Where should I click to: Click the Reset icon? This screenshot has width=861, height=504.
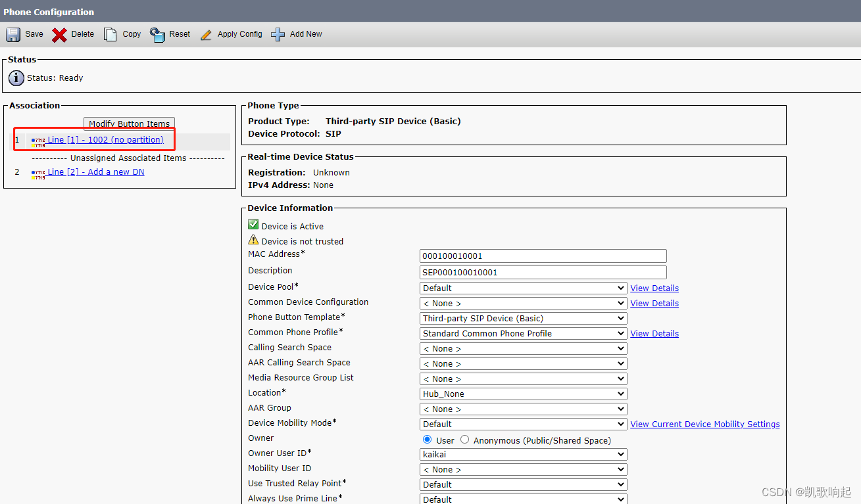pyautogui.click(x=157, y=34)
